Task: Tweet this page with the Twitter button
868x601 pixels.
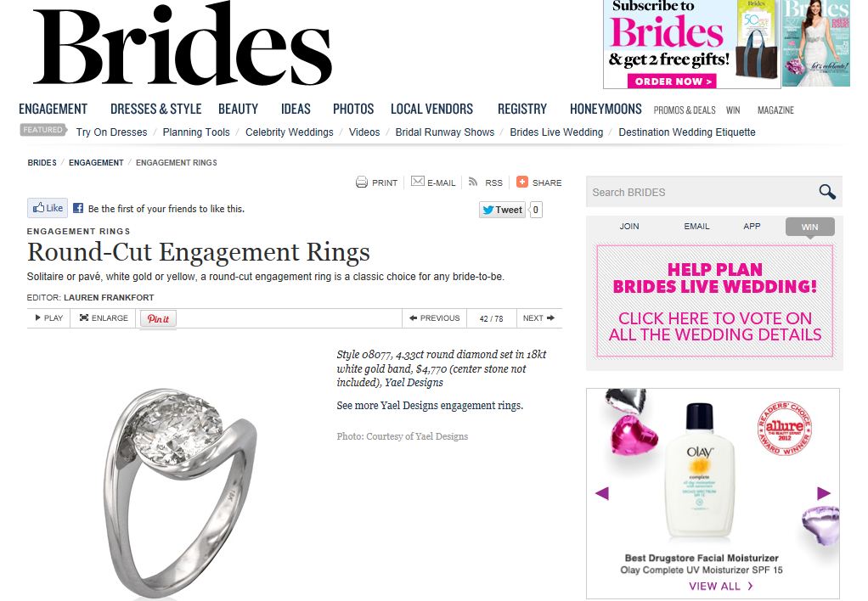Action: pyautogui.click(x=502, y=210)
